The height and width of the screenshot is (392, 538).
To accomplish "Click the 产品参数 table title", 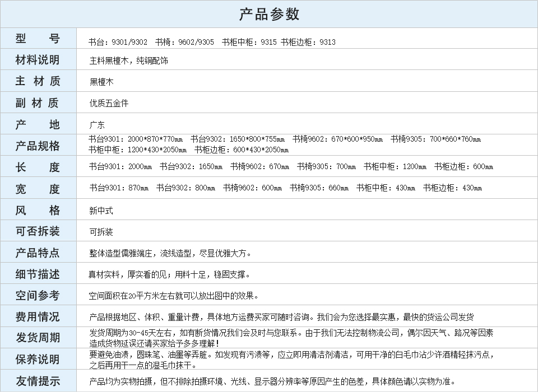I will click(269, 14).
